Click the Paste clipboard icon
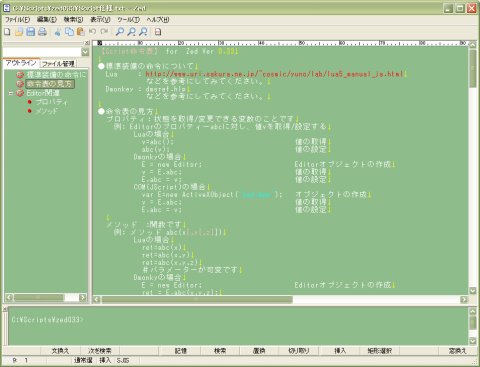This screenshot has width=480, height=367. (81, 32)
